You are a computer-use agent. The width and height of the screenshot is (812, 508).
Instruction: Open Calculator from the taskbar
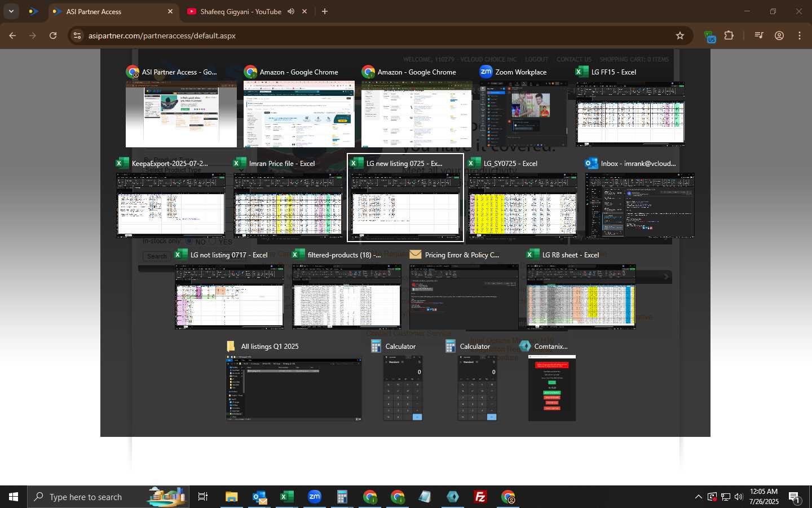[x=342, y=497]
